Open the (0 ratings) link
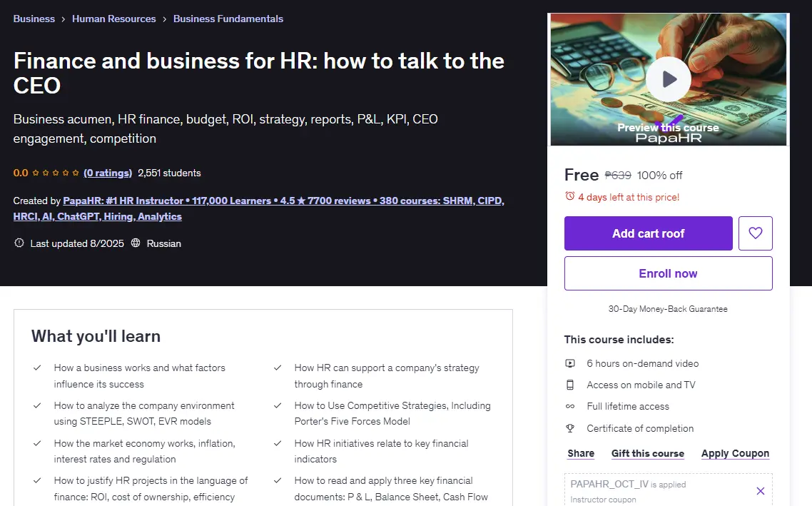812x506 pixels. pyautogui.click(x=108, y=173)
